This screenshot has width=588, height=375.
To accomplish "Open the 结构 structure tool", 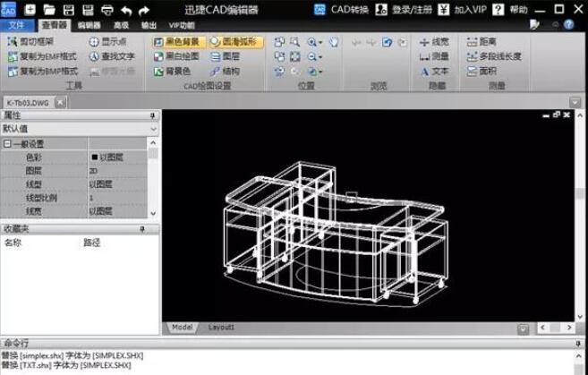I will [x=225, y=72].
